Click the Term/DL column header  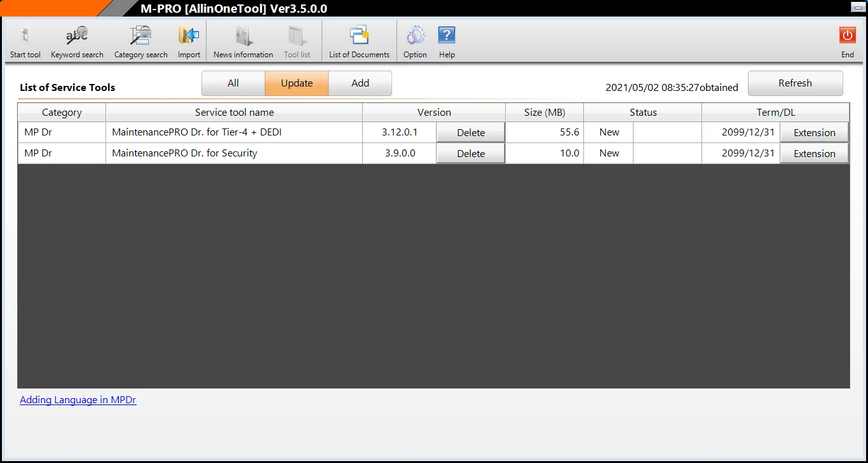pos(776,113)
